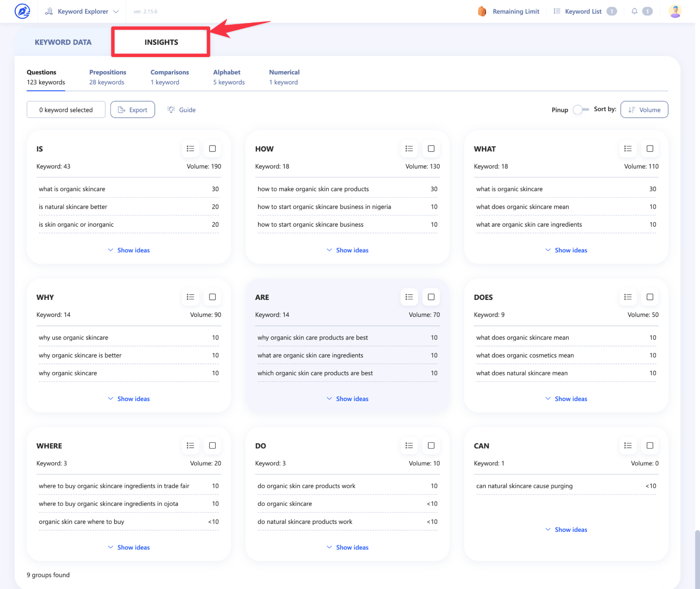
Task: Select the DO group checkbox
Action: (431, 446)
